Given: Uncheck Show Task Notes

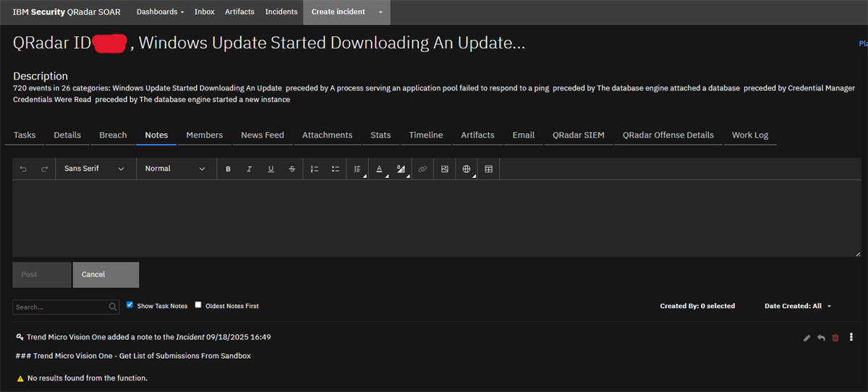Looking at the screenshot, I should 130,305.
